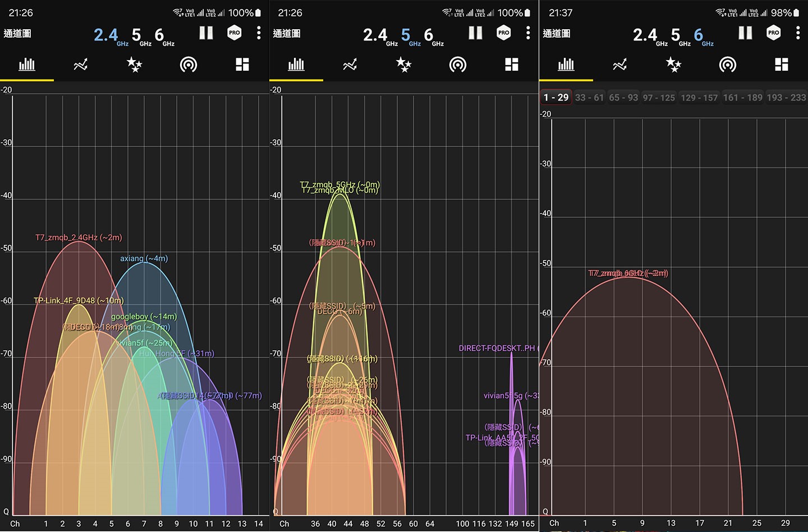This screenshot has width=808, height=532.
Task: Open time graph line-chart tab in right screen
Action: click(620, 65)
